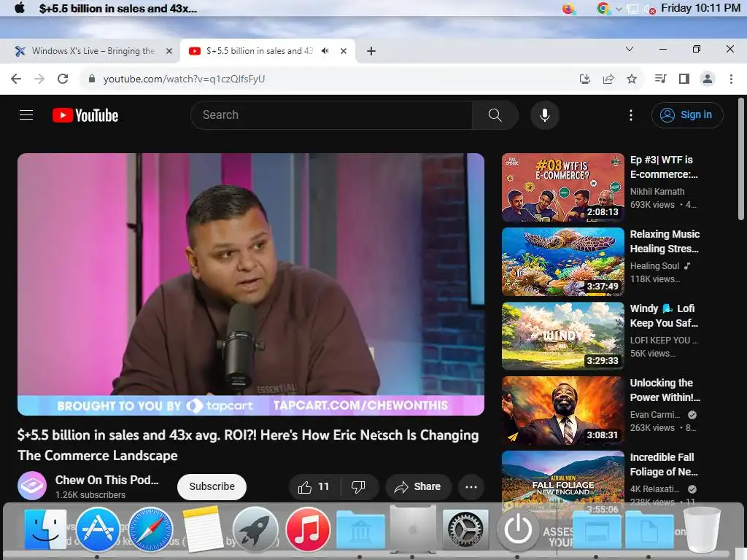Open YouTube settings three-dot menu

631,114
